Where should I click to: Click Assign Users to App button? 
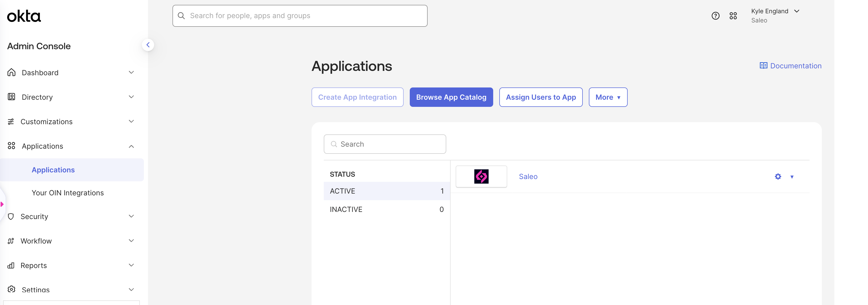(x=541, y=97)
